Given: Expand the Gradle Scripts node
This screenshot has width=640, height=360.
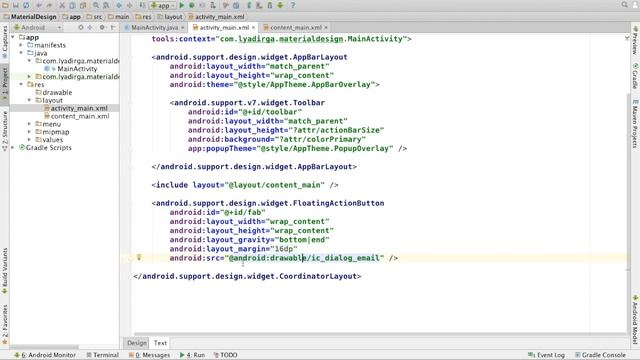Looking at the screenshot, I should point(13,148).
